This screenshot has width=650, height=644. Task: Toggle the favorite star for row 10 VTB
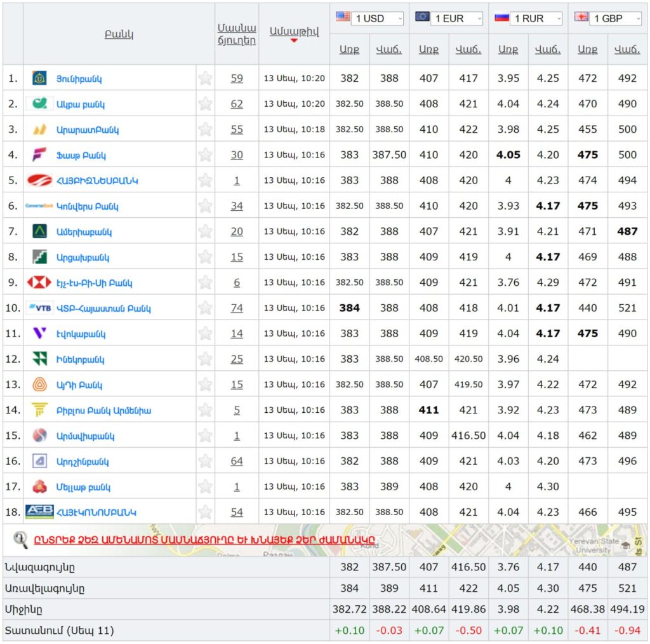[x=205, y=308]
